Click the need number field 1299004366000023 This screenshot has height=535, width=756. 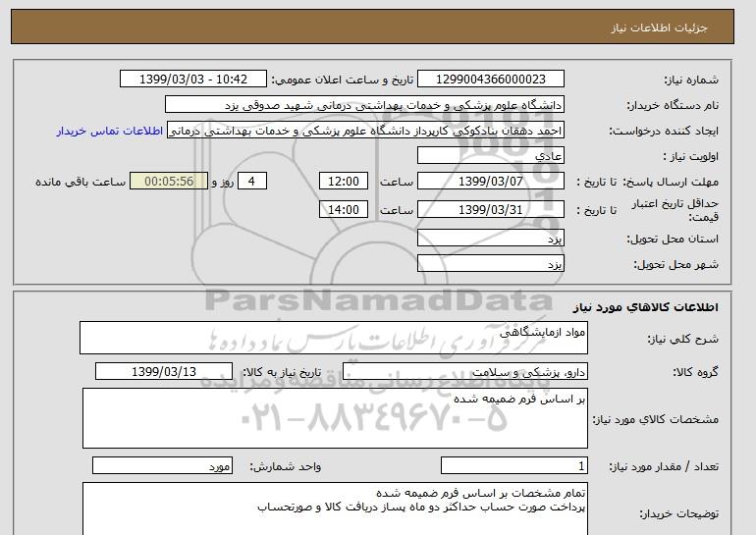coord(490,80)
